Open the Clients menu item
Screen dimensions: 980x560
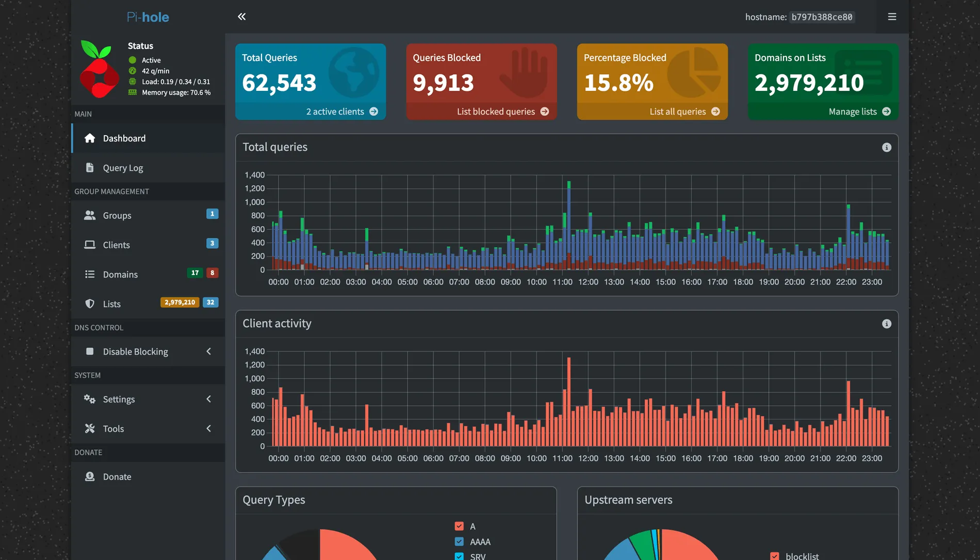[x=149, y=245]
